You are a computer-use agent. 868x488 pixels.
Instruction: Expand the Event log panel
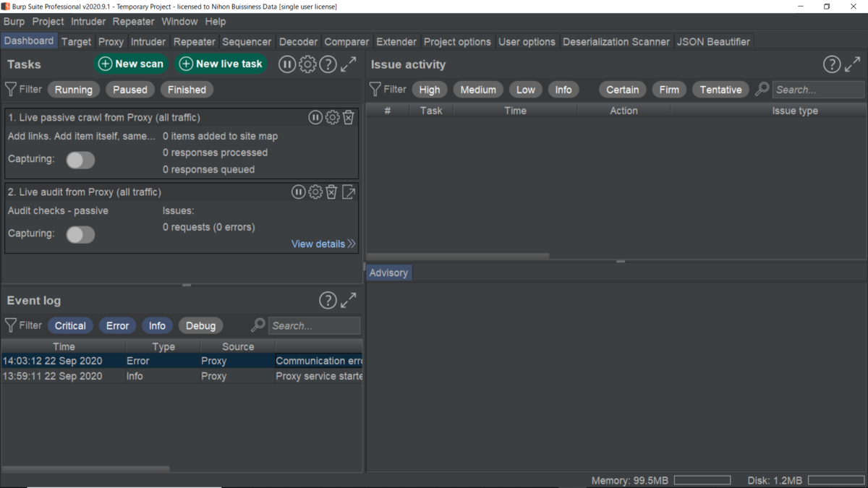click(349, 300)
